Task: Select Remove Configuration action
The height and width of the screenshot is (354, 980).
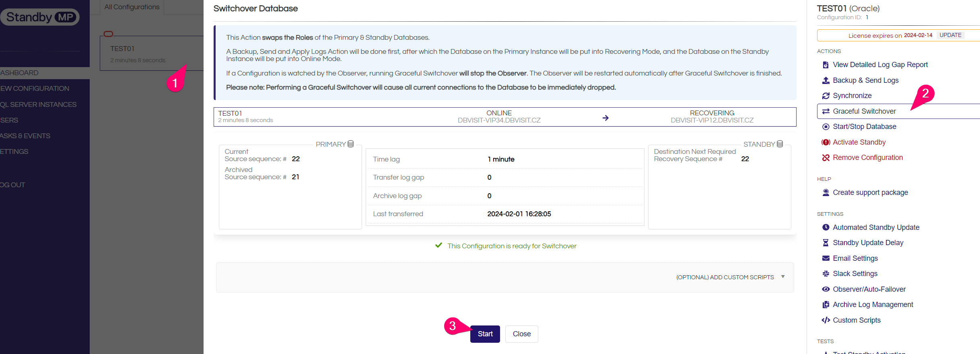Action: coord(868,158)
